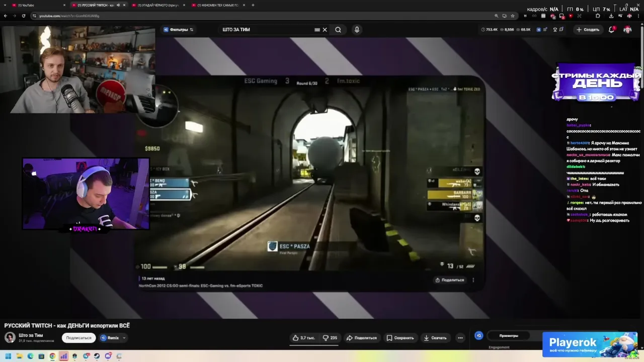644x362 pixels.
Task: Clear the ШТО ЗА ТИМ search query
Action: pyautogui.click(x=325, y=30)
